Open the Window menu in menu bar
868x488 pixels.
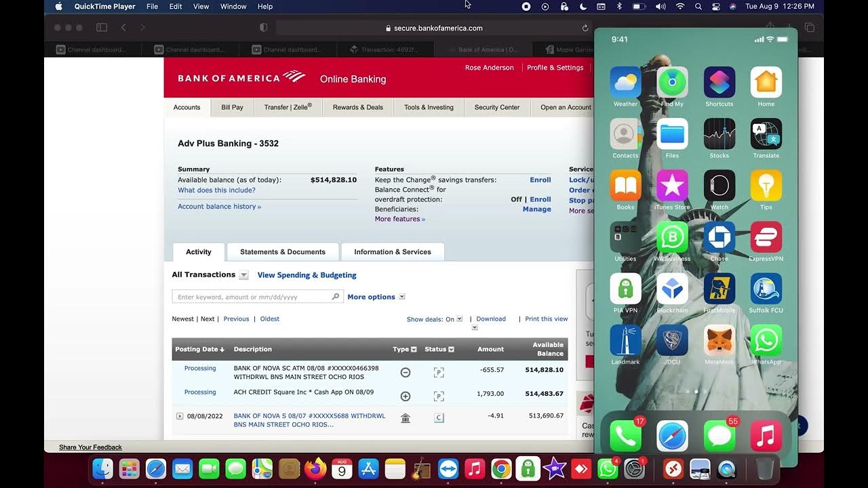click(233, 6)
